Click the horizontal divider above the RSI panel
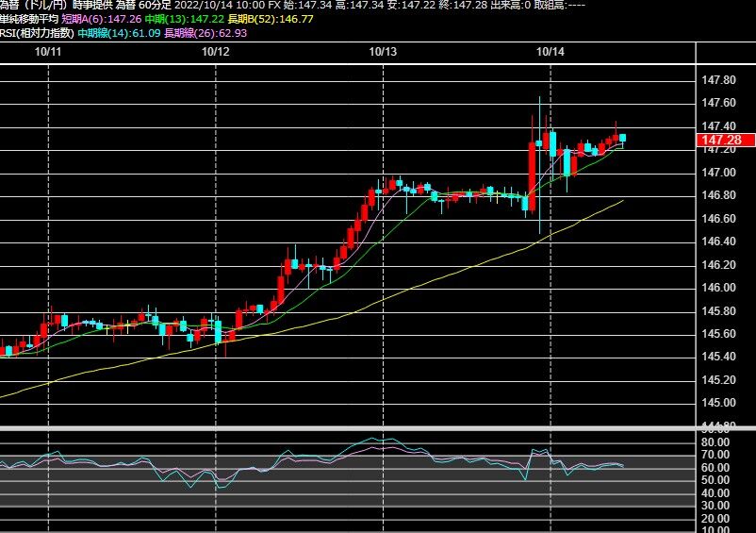This screenshot has width=756, height=533. click(x=378, y=428)
